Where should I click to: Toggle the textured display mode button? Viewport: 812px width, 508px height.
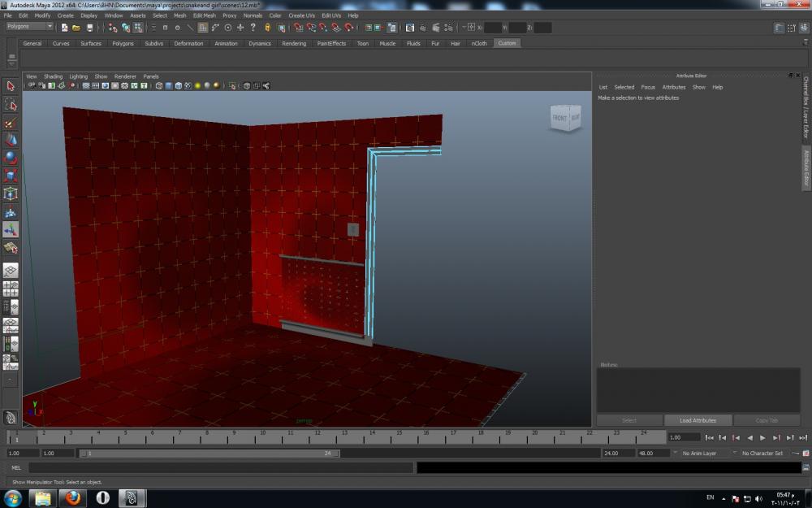[188, 85]
